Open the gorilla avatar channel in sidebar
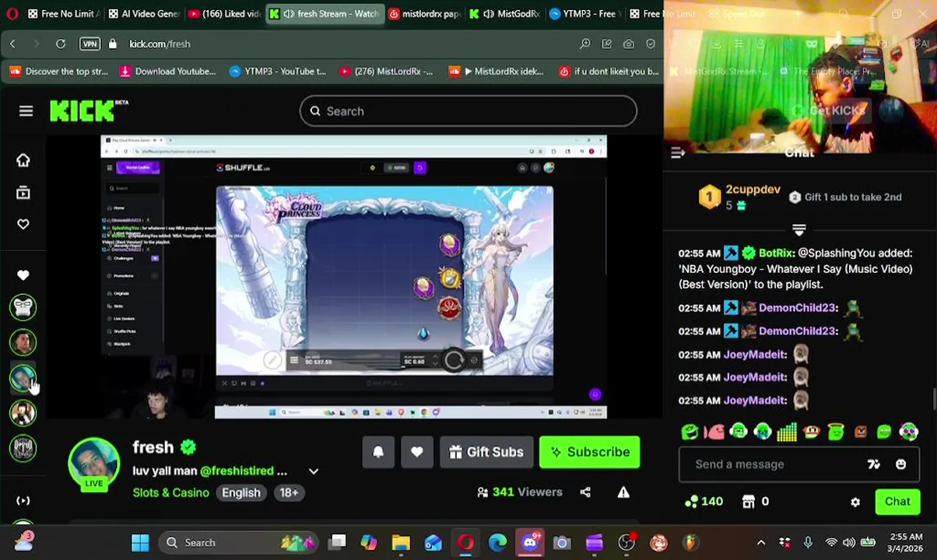Image resolution: width=937 pixels, height=560 pixels. click(x=23, y=307)
